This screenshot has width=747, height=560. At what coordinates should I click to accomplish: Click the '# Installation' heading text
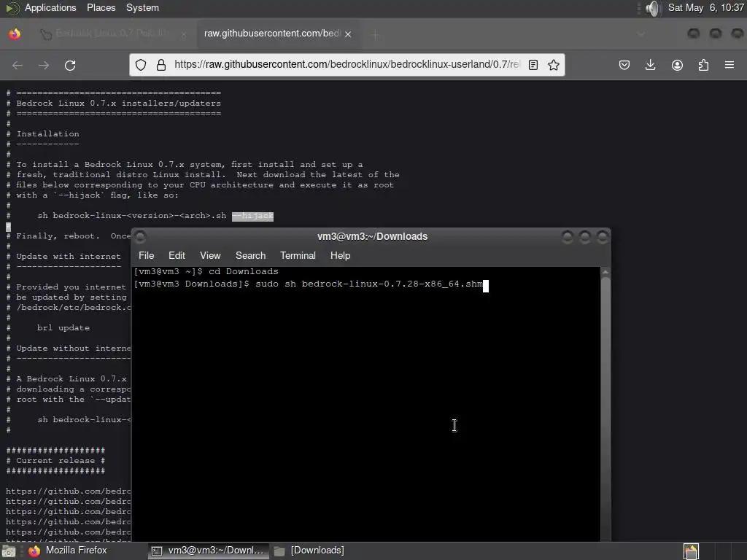pos(43,134)
